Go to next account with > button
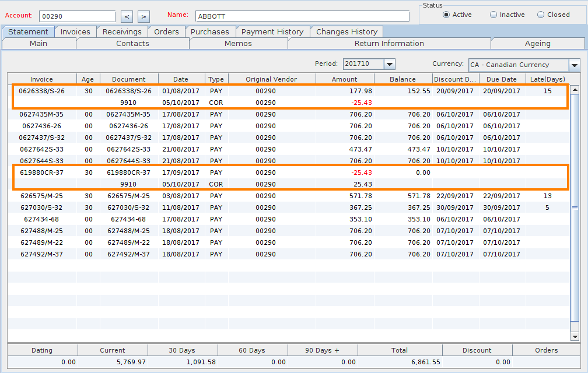The height and width of the screenshot is (373, 588). pyautogui.click(x=143, y=16)
